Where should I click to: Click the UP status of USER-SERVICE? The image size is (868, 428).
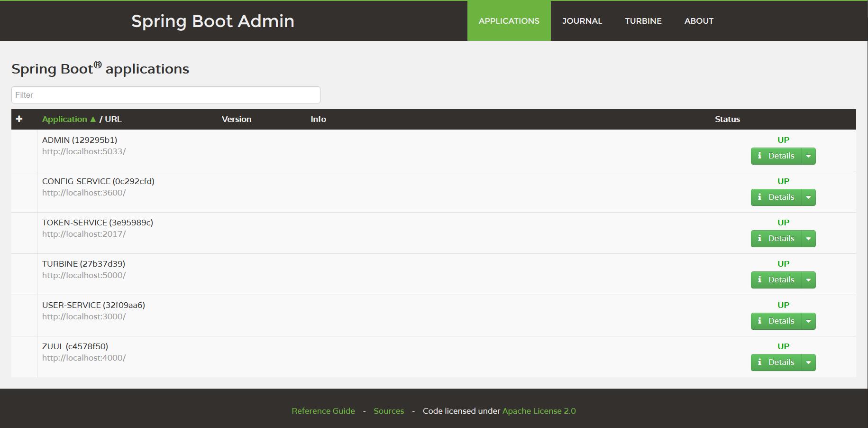pos(783,305)
